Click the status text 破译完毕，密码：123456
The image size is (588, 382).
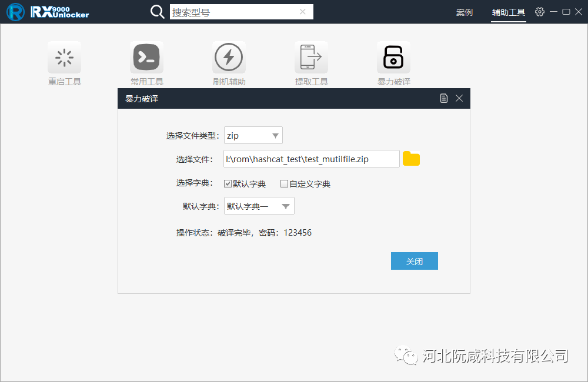pyautogui.click(x=265, y=233)
